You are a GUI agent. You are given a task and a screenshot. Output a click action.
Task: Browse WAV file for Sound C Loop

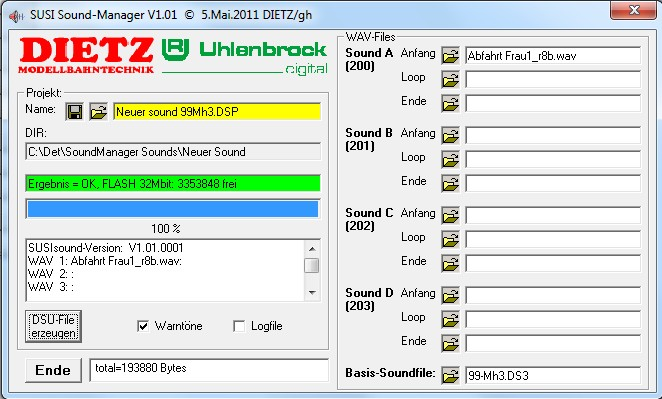(x=450, y=239)
